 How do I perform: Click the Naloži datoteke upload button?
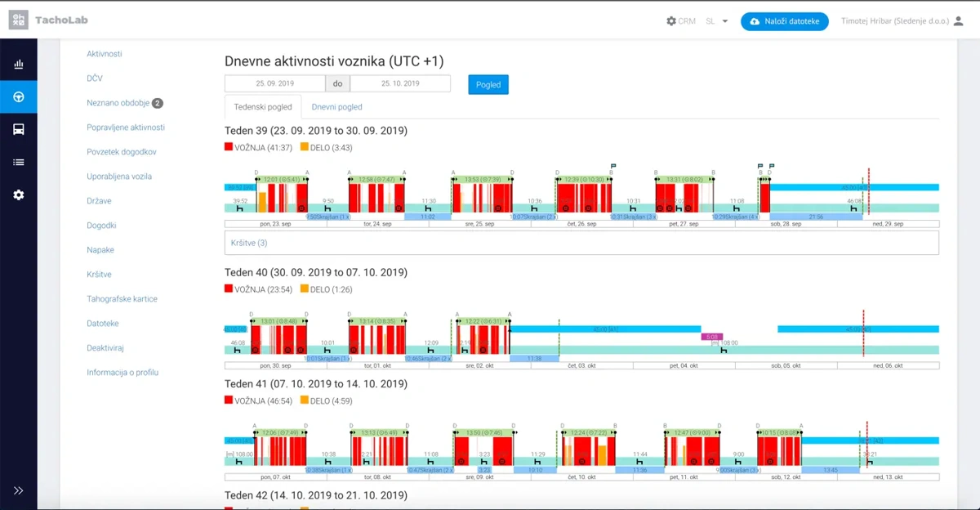coord(785,21)
